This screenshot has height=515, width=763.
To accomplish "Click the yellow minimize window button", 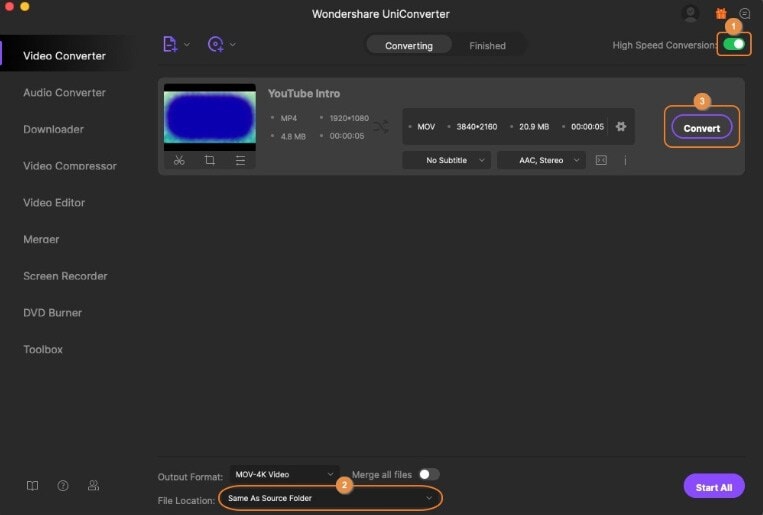I will pyautogui.click(x=25, y=6).
